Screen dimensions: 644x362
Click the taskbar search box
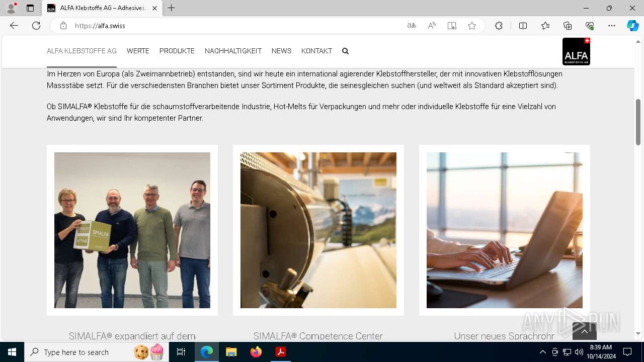(x=96, y=352)
